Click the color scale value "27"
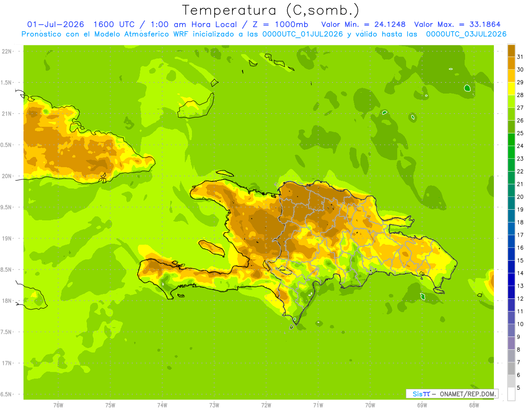 [x=520, y=108]
